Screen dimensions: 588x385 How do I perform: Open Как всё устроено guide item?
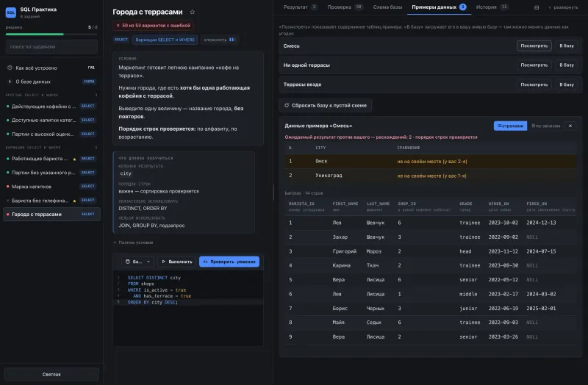click(x=51, y=68)
